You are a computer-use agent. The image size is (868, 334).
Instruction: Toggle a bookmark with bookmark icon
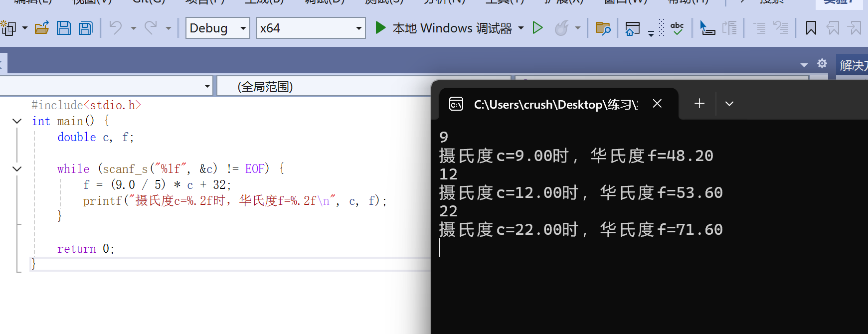[811, 28]
